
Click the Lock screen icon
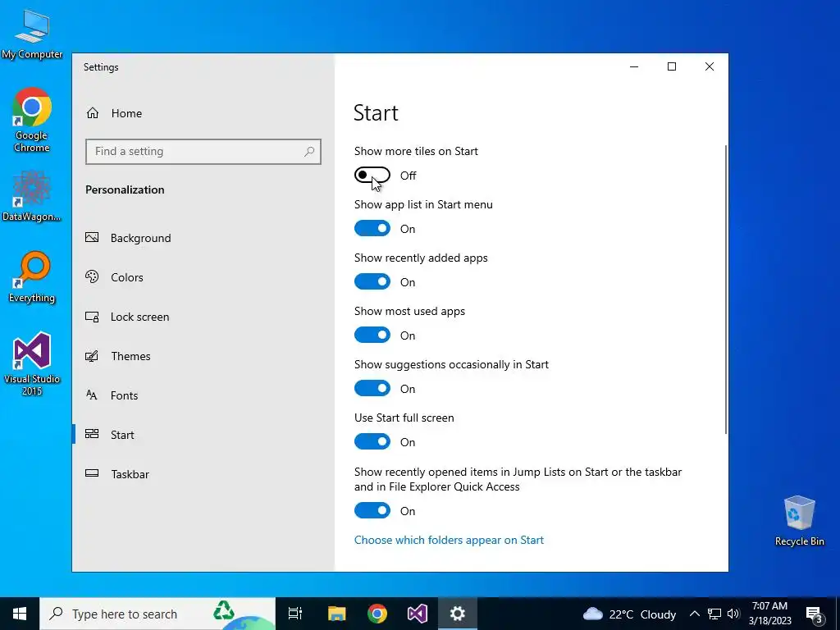tap(92, 317)
